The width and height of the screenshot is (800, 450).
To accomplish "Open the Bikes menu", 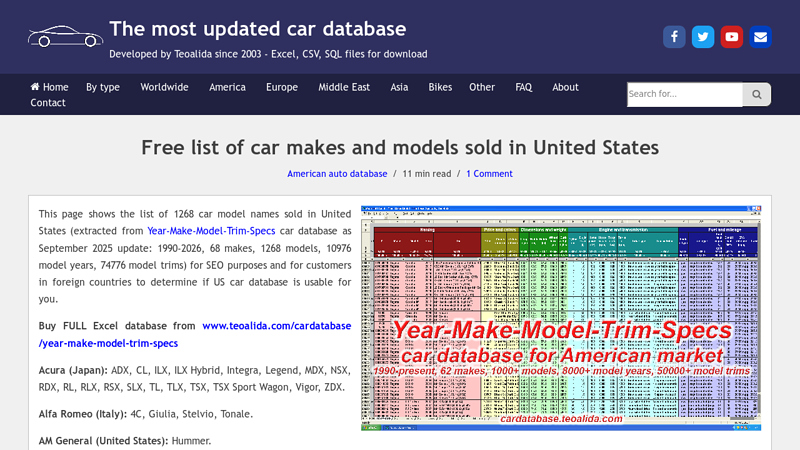I will coord(440,87).
